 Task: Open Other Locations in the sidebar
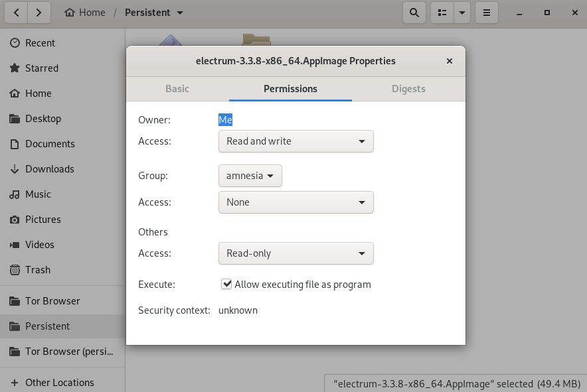point(62,383)
